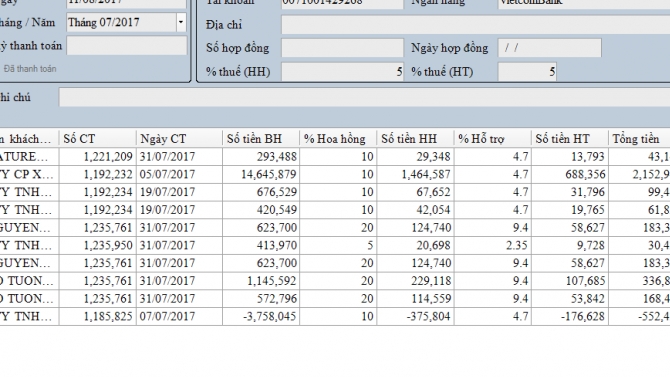Click the Số tiền HH cell 1,464,587
Image resolution: width=670 pixels, height=377 pixels.
tap(415, 174)
